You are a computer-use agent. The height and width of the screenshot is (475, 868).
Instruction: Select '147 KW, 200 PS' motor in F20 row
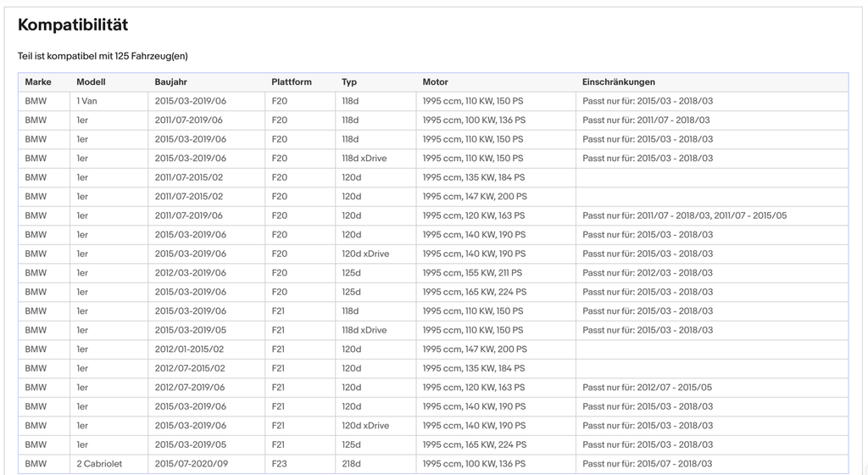[475, 196]
